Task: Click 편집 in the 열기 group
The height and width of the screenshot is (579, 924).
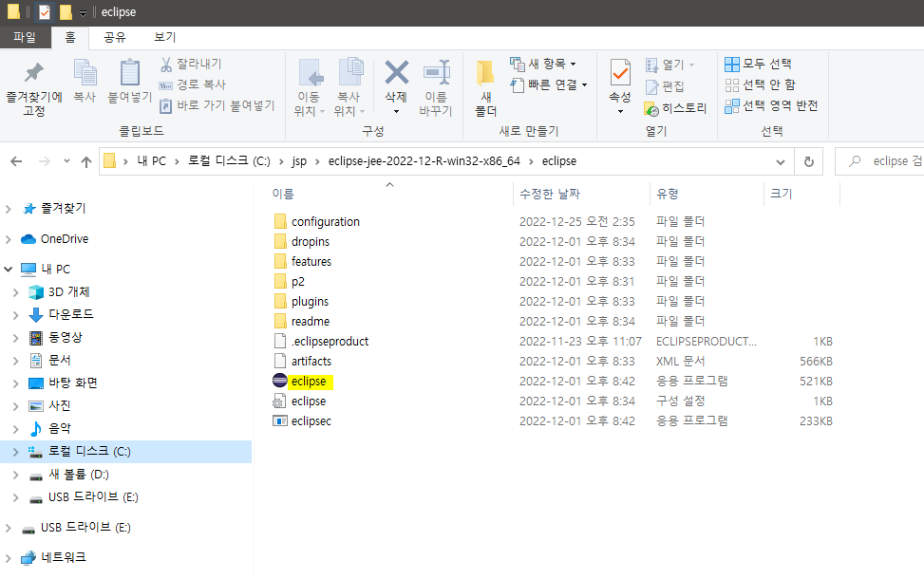Action: point(665,86)
